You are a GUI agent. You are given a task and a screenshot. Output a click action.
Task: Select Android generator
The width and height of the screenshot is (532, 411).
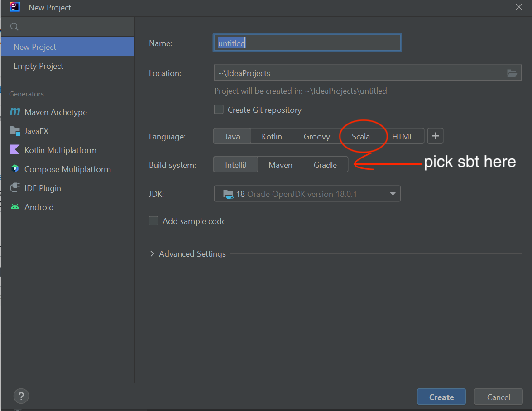coord(68,207)
